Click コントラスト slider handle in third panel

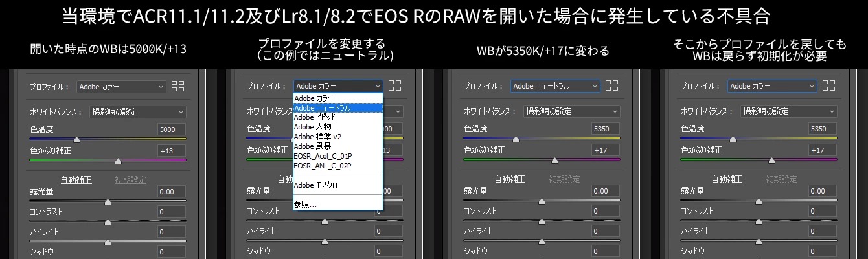(542, 221)
